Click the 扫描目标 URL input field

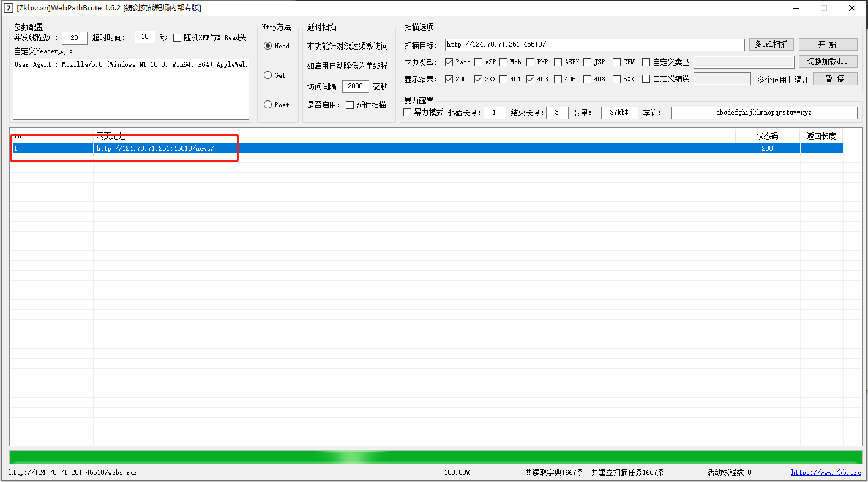coord(594,45)
